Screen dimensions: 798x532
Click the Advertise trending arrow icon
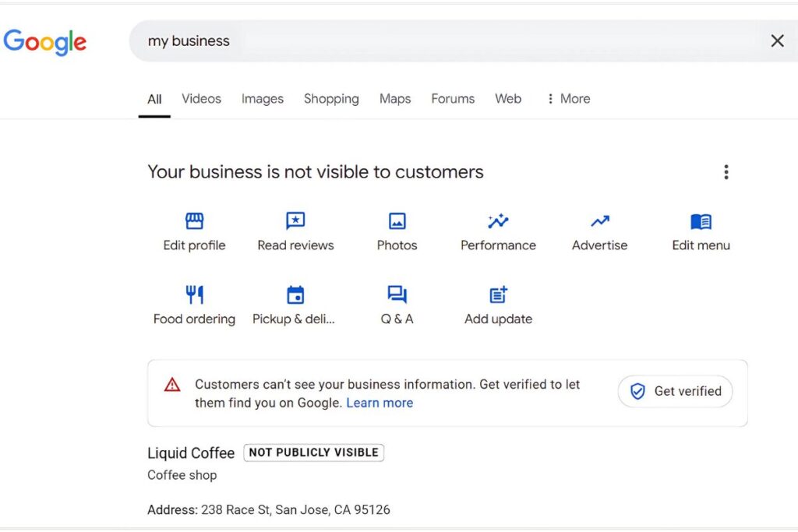coord(599,220)
